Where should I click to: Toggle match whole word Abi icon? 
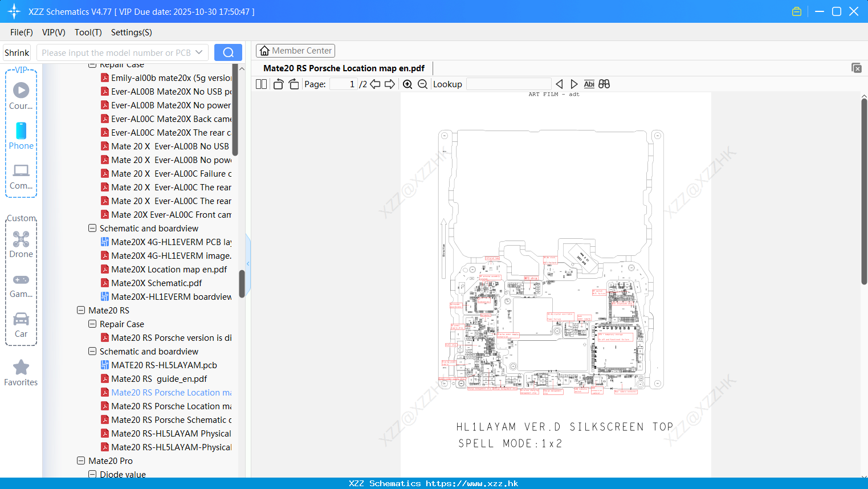pos(589,84)
